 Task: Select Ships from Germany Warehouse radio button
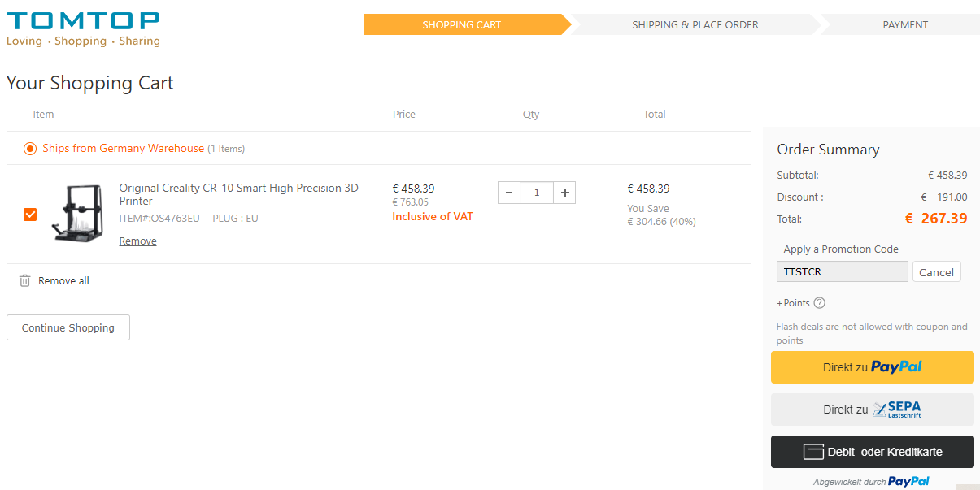[x=30, y=149]
